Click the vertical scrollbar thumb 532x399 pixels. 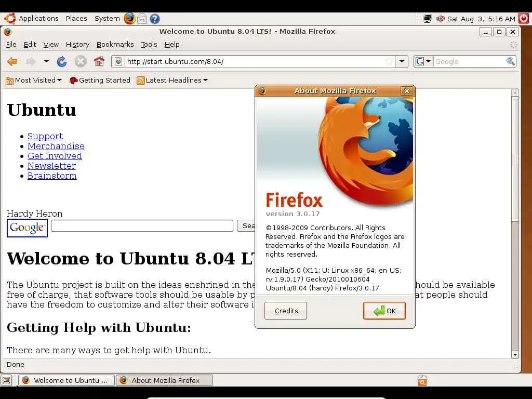[515, 159]
